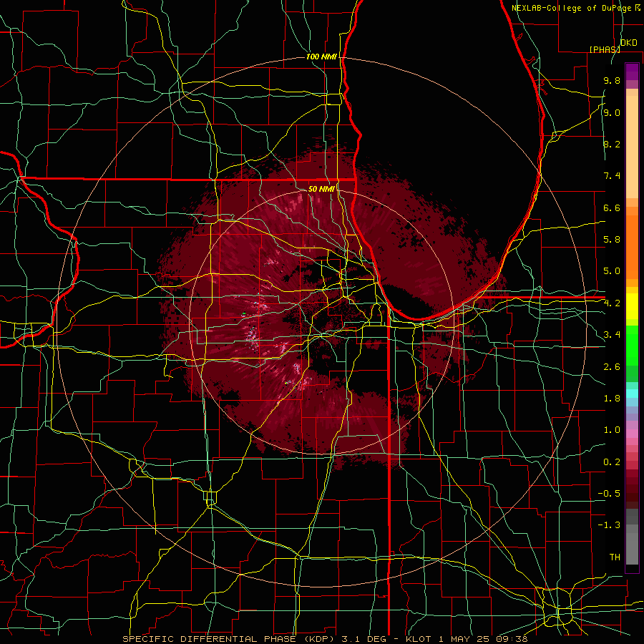
Task: Click the -0.5 value on the scale
Action: (x=609, y=494)
